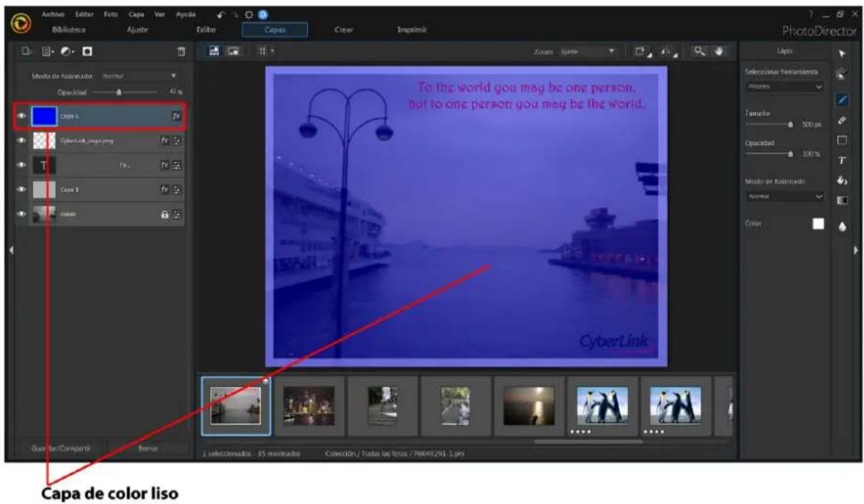
Task: Hide the CyberLink logo png layer
Action: (21, 141)
